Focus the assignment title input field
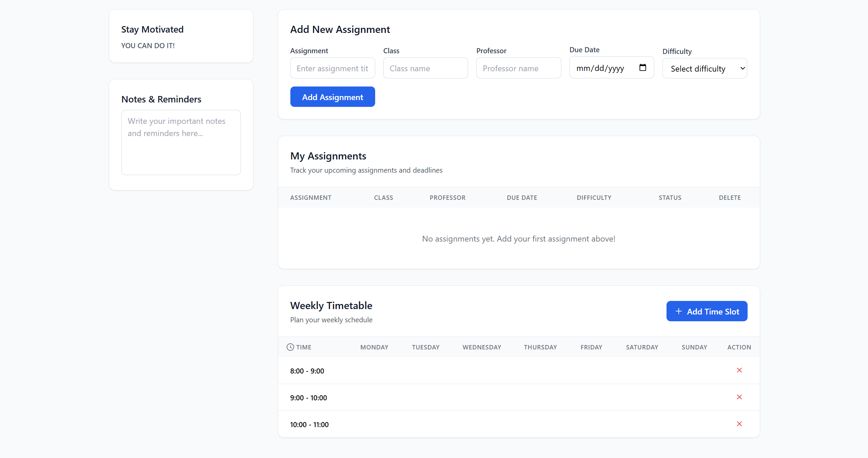The image size is (868, 458). (332, 68)
